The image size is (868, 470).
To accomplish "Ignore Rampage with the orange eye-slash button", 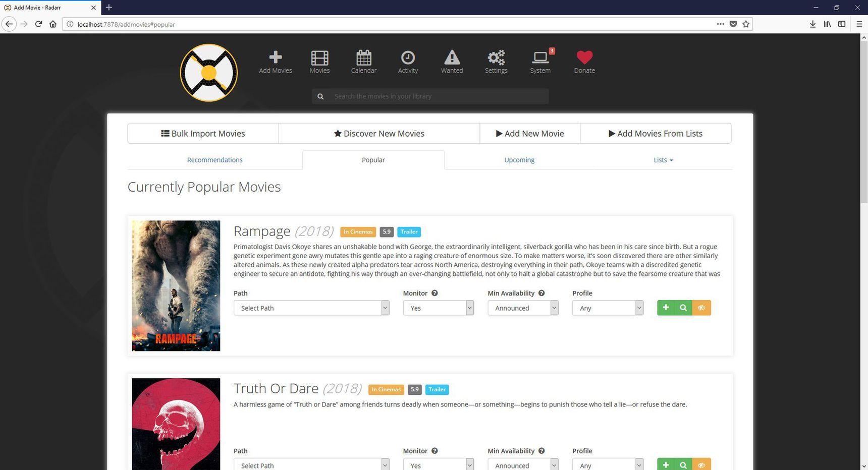I will [701, 308].
